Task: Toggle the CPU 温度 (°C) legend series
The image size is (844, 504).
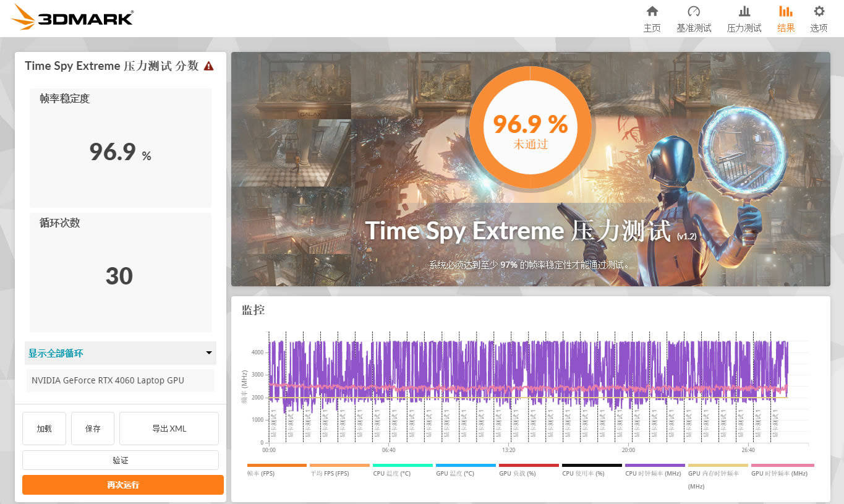Action: (403, 470)
